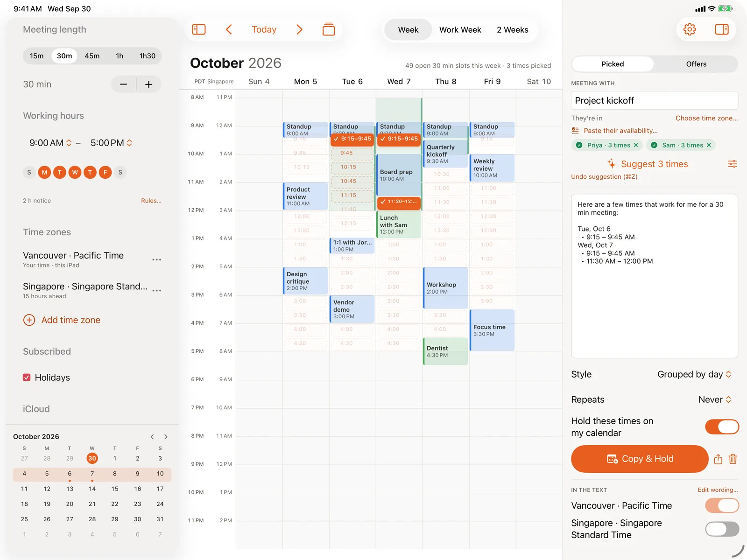Toggle Hold these times on my calendar
Image resolution: width=747 pixels, height=560 pixels.
click(x=722, y=427)
